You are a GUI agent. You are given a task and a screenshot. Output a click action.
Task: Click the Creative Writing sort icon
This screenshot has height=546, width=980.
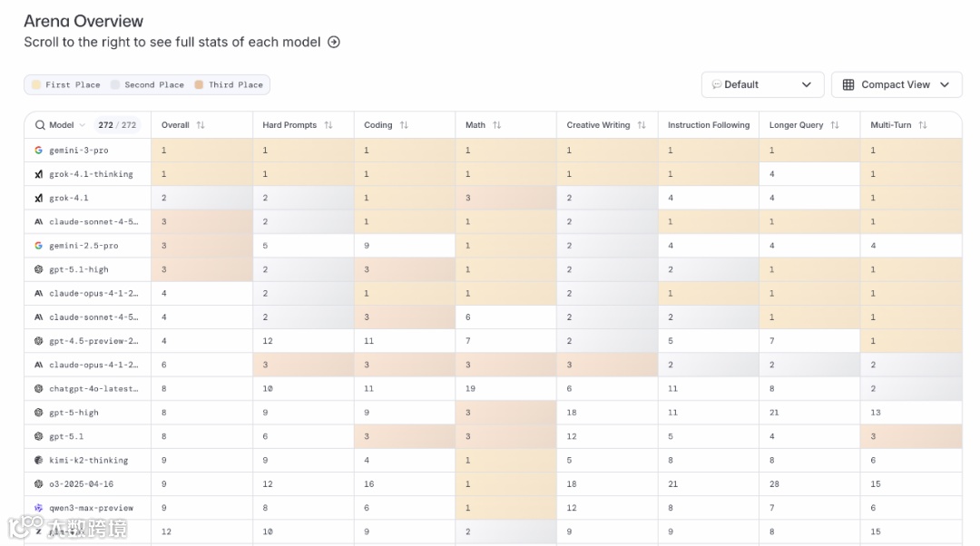point(642,125)
